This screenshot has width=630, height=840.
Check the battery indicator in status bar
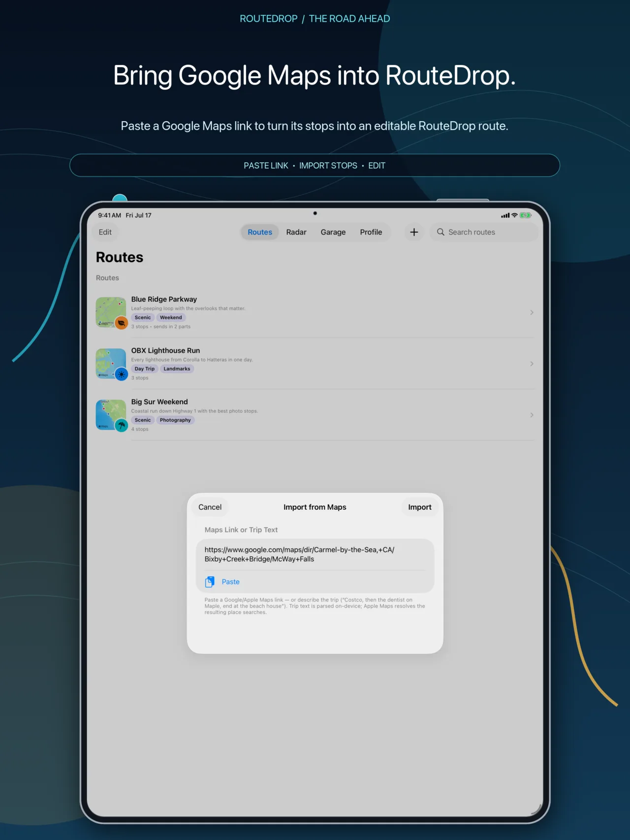[526, 215]
